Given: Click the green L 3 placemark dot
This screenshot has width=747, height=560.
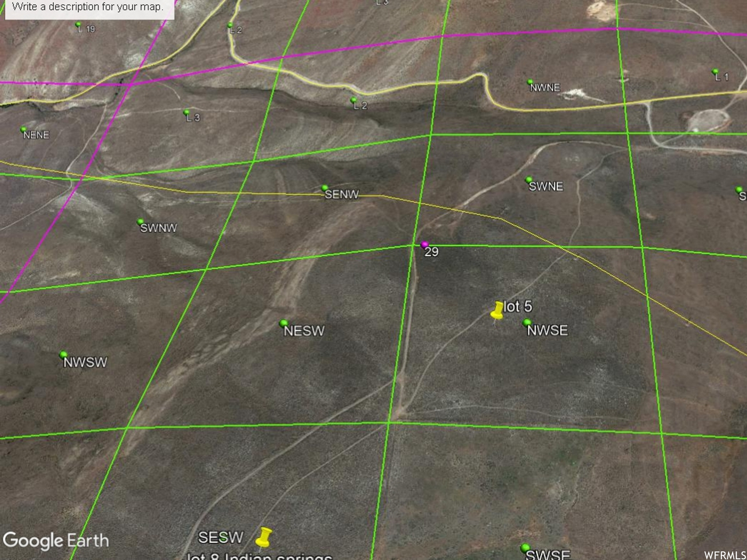Looking at the screenshot, I should (187, 112).
